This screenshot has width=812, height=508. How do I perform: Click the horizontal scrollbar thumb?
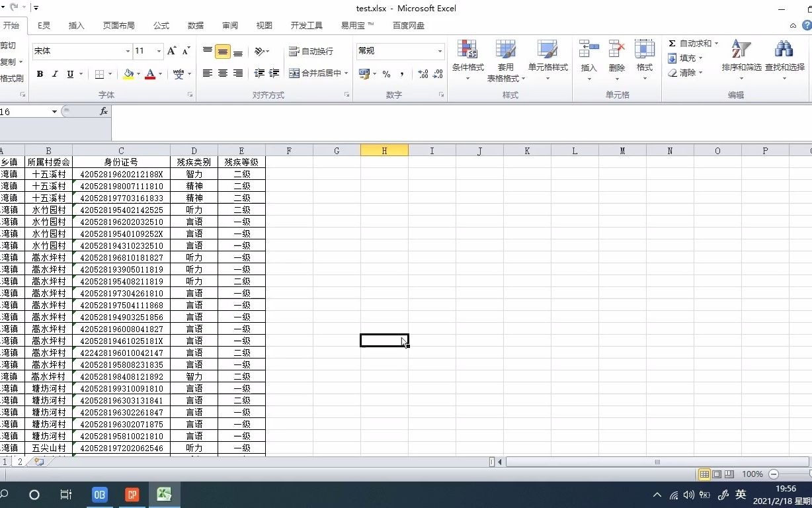(657, 462)
